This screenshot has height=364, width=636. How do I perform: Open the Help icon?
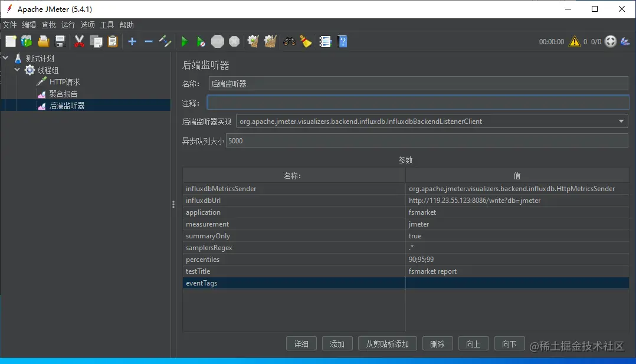tap(342, 41)
